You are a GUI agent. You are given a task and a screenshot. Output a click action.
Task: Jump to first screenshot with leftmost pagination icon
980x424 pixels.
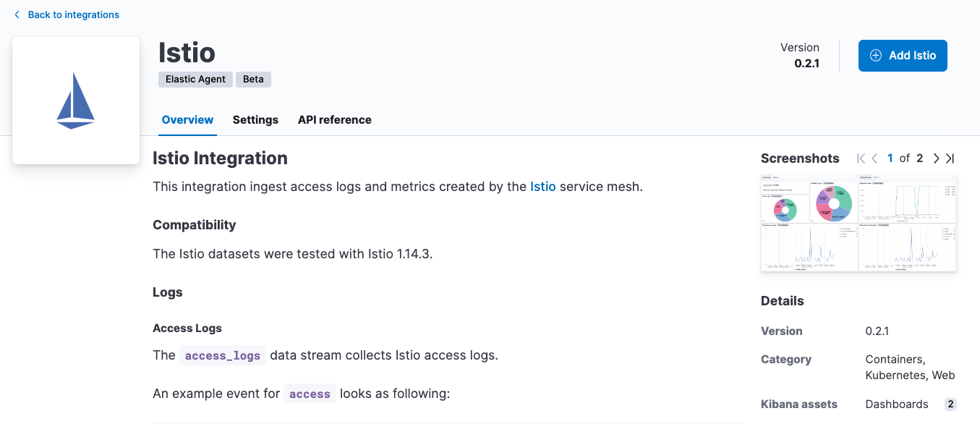(860, 158)
